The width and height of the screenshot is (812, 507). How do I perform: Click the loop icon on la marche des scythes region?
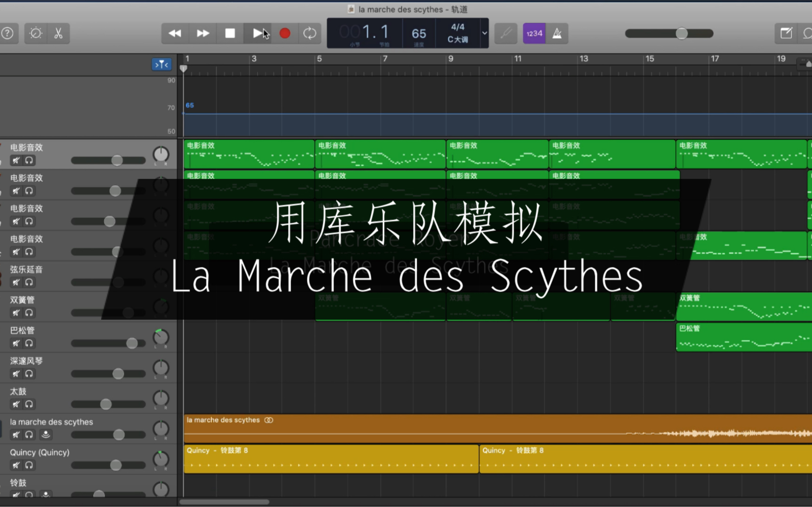269,420
